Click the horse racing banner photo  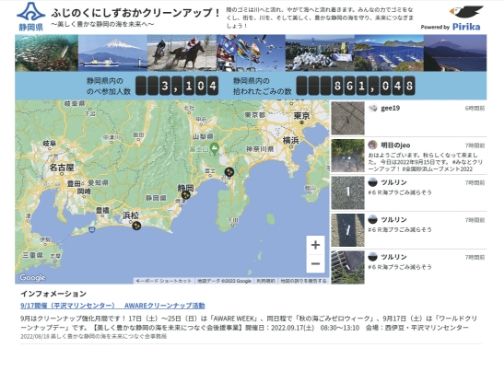tap(182, 53)
